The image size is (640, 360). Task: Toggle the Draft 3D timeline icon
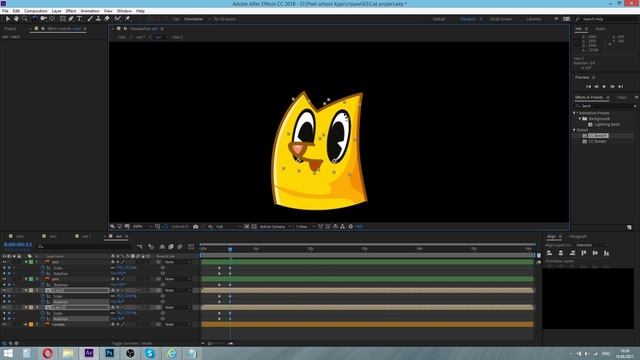[151, 247]
